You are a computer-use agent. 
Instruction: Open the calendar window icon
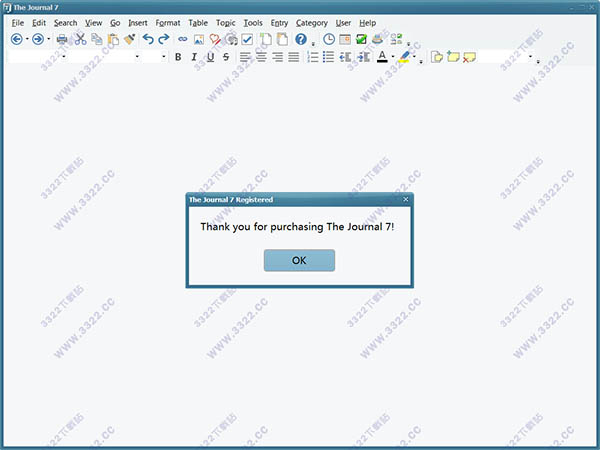point(345,39)
